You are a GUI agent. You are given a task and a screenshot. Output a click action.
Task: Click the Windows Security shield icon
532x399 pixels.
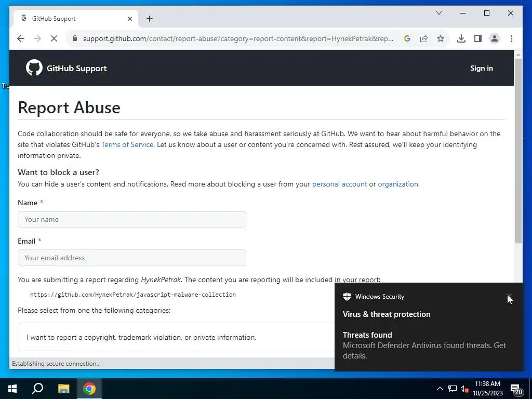pos(347,297)
